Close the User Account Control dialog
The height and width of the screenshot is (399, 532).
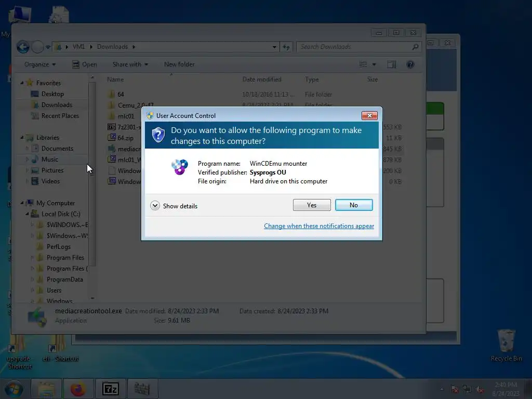click(369, 116)
